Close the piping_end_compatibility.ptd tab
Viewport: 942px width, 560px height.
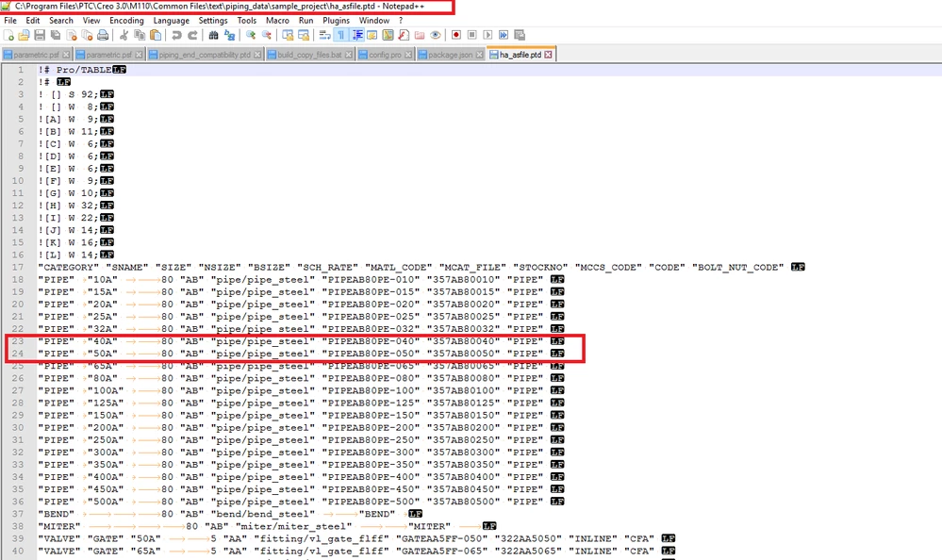click(x=257, y=55)
